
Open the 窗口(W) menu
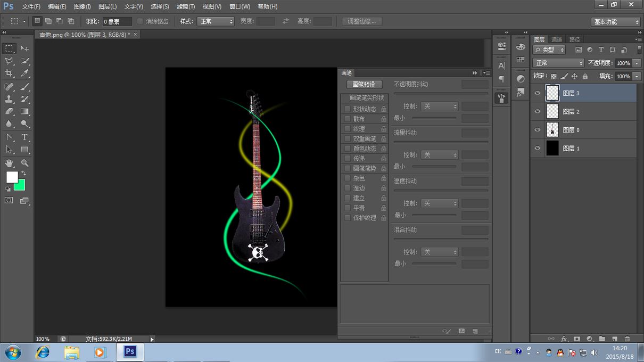240,6
